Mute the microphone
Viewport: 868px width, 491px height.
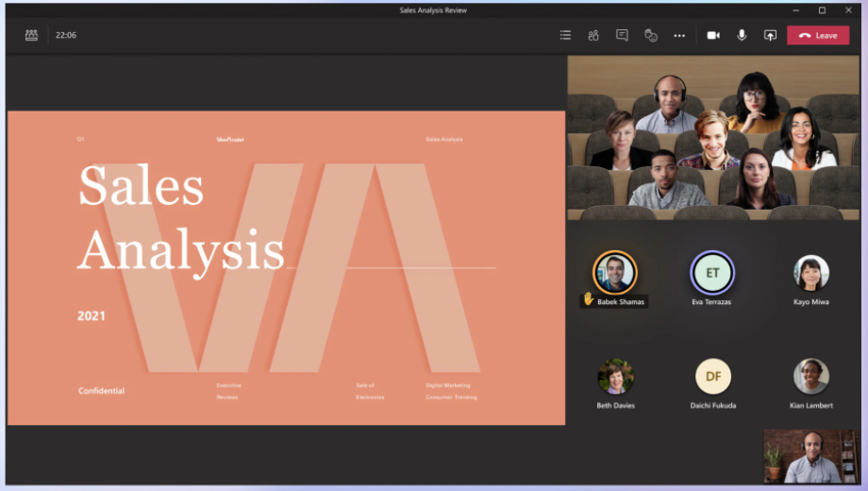coord(742,35)
